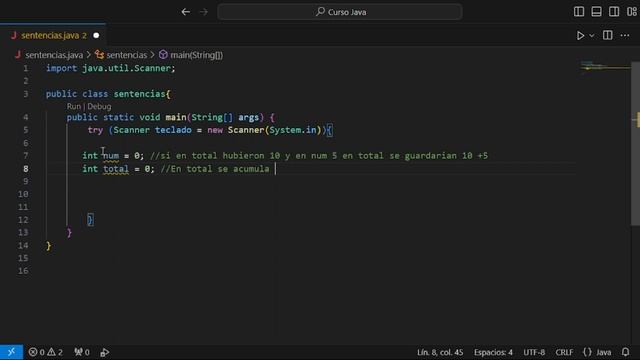Run the Java file with the play button
The image size is (640, 360).
[x=580, y=36]
